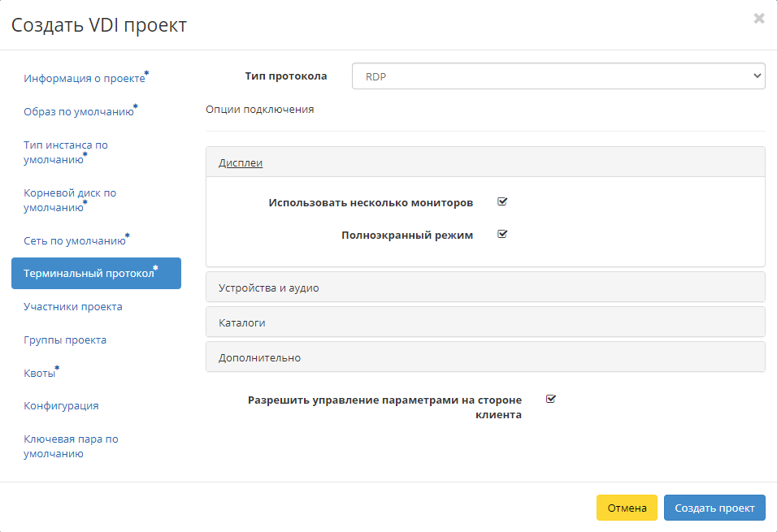Switch to 'Участники проекта' tab
777x532 pixels.
point(73,307)
